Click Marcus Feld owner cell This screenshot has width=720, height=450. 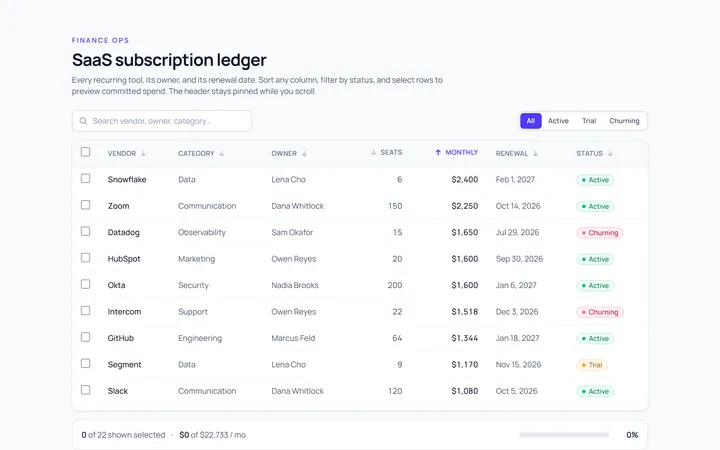(x=293, y=338)
